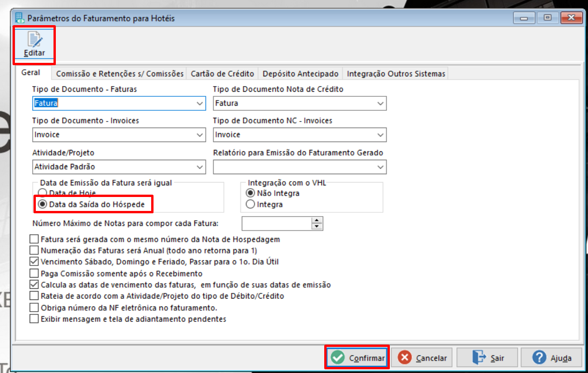Viewport: 588px width, 373px height.
Task: Uncheck Vencimento Sábado, Domingo e Feriado
Action: click(x=34, y=262)
